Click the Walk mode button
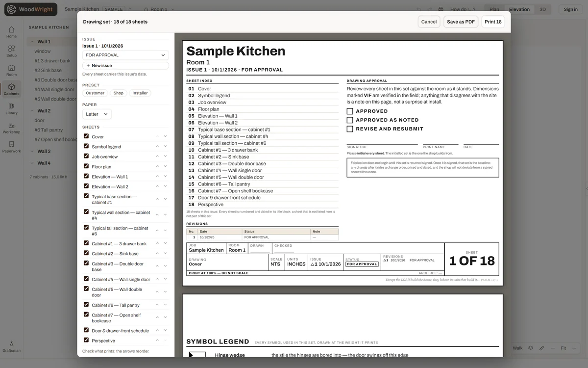Image resolution: width=588 pixels, height=368 pixels. pos(517,348)
